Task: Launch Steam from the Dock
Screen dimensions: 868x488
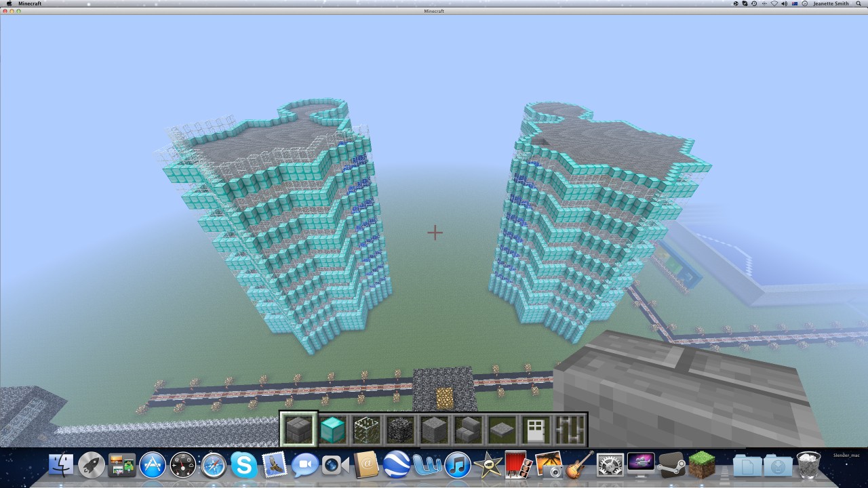Action: pyautogui.click(x=671, y=466)
